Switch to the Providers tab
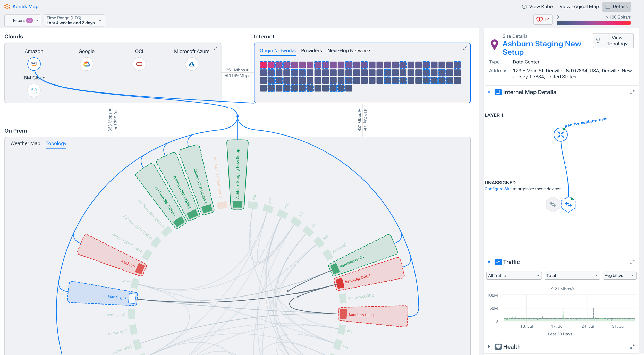Viewport: 644px width, 355px height. 311,50
